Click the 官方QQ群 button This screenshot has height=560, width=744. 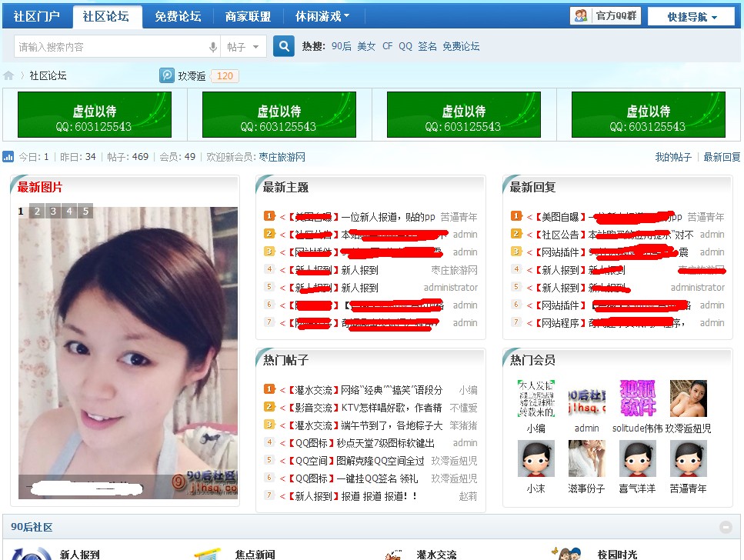coord(606,15)
